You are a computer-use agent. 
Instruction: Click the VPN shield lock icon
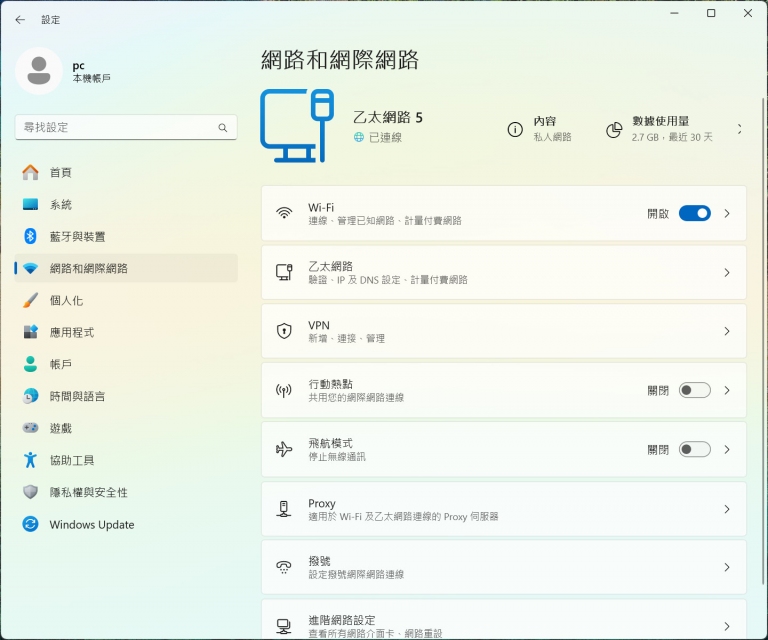point(284,332)
